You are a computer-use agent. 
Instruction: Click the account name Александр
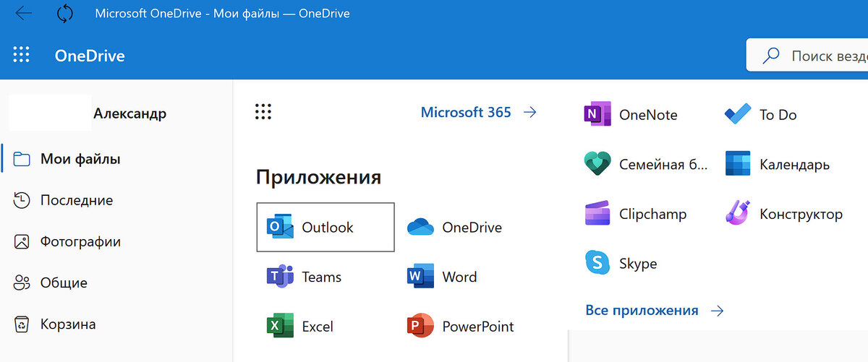(129, 113)
